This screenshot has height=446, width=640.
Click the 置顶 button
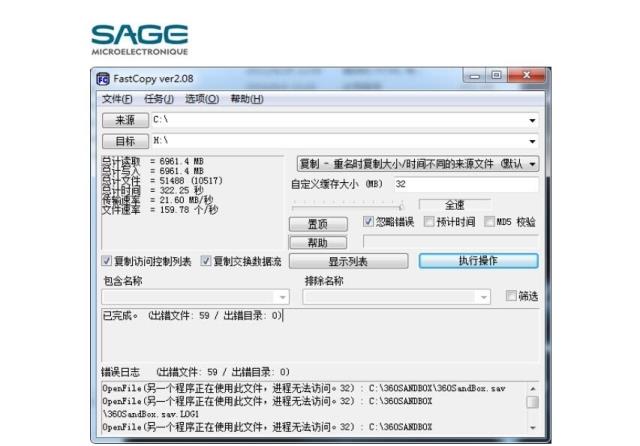pos(318,224)
